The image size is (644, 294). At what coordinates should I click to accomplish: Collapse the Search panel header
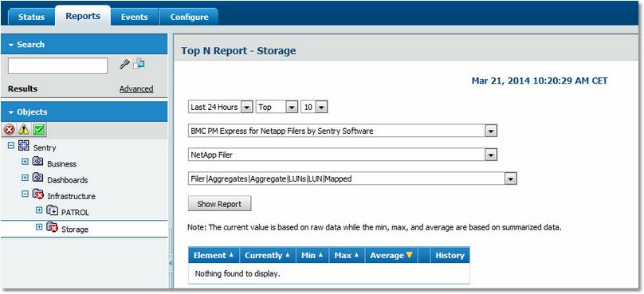click(x=84, y=45)
